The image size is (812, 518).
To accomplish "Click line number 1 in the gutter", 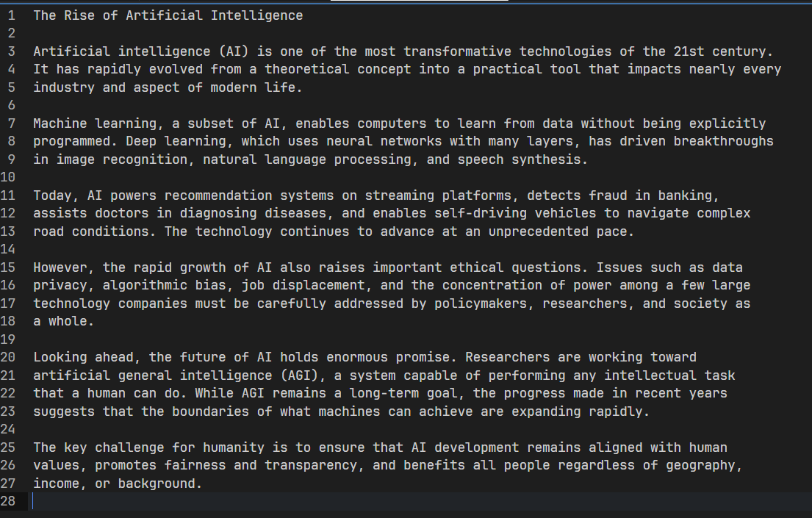I will 11,15.
